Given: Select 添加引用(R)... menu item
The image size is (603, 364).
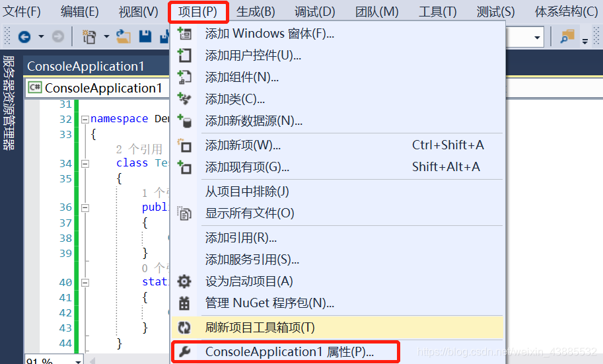Looking at the screenshot, I should tap(337, 238).
